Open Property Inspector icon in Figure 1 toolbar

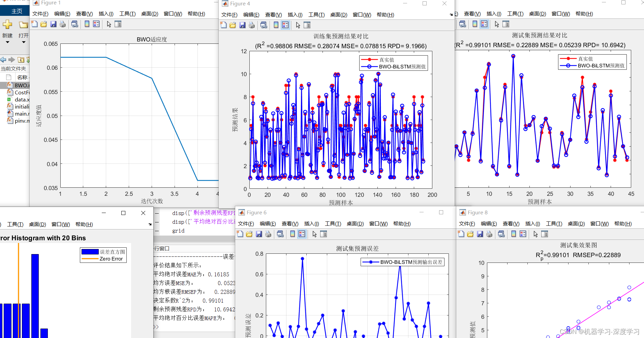118,24
